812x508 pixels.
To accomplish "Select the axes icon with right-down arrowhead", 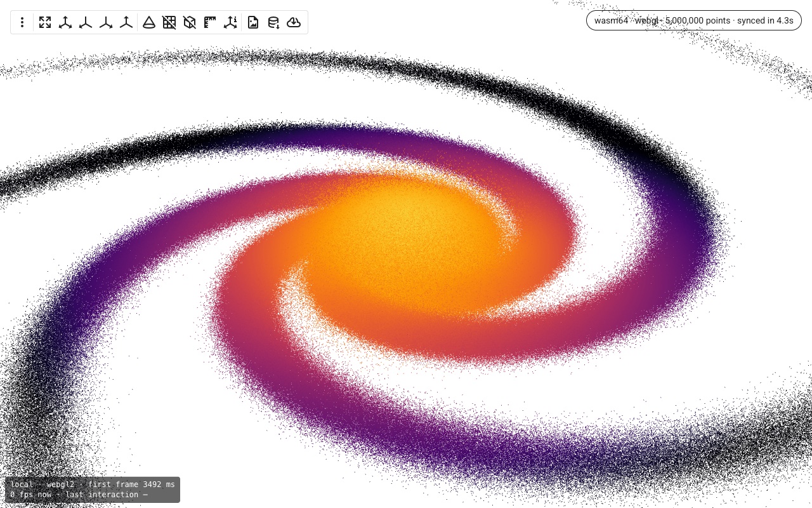I will pos(106,22).
